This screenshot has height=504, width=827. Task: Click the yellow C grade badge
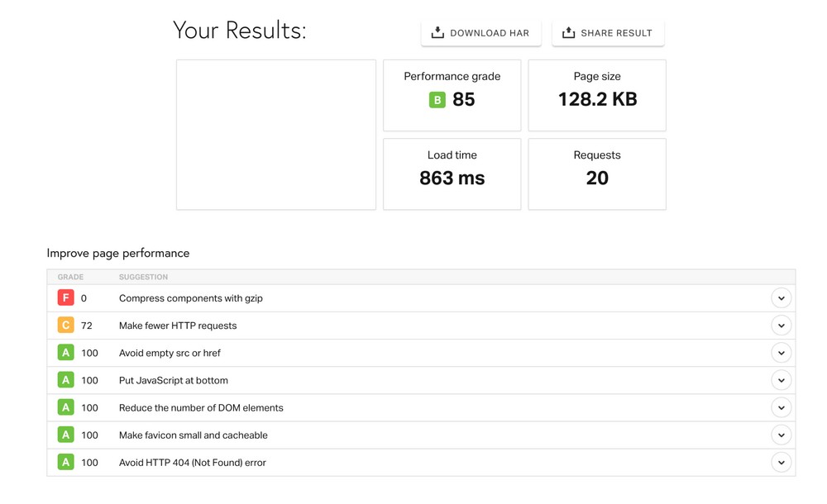(65, 325)
